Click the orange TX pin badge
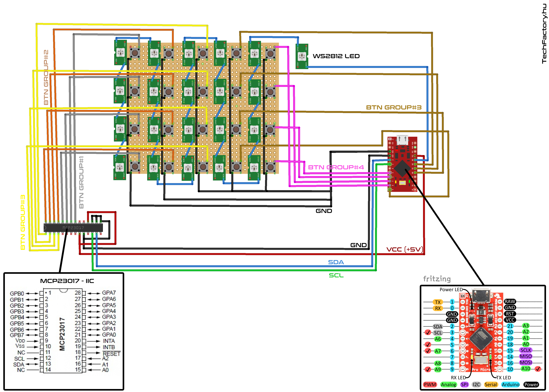The width and height of the screenshot is (549, 392). 438,302
